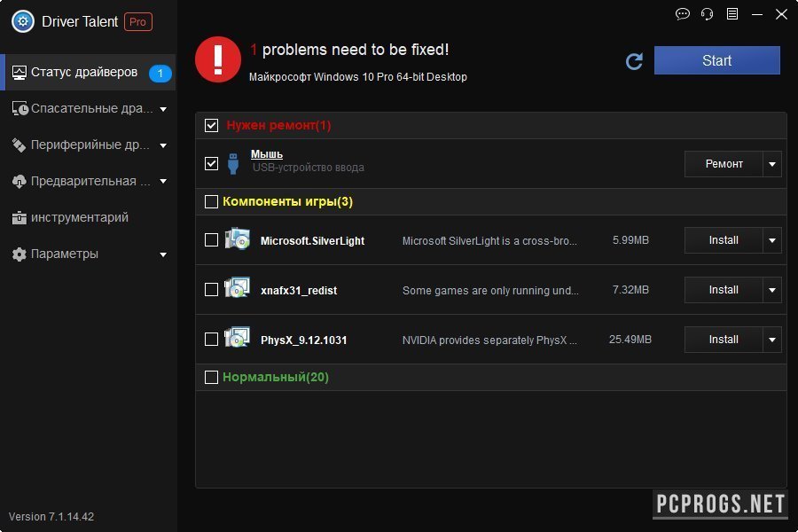Click Install for PhysX_9.12.1031
Screen dimensions: 798x532
tap(724, 340)
